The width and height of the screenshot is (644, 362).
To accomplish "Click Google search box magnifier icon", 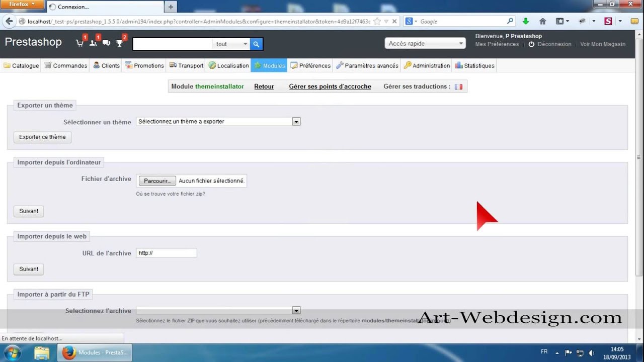I will click(510, 22).
